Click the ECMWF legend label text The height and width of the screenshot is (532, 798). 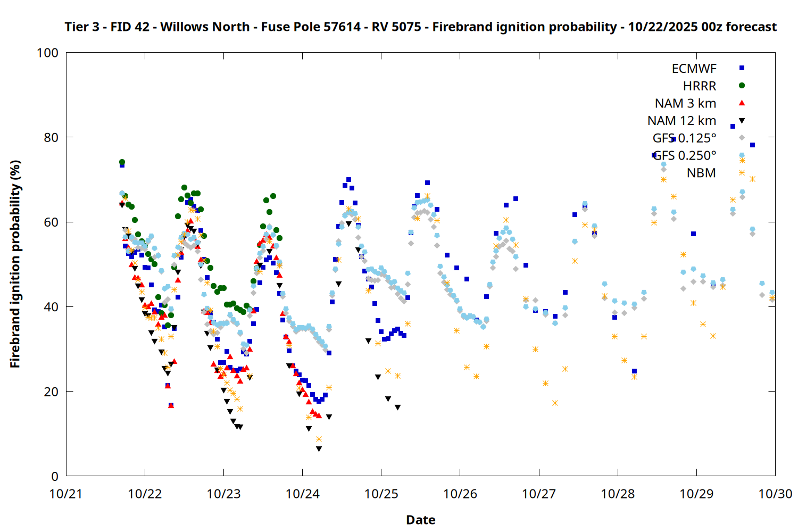[694, 69]
